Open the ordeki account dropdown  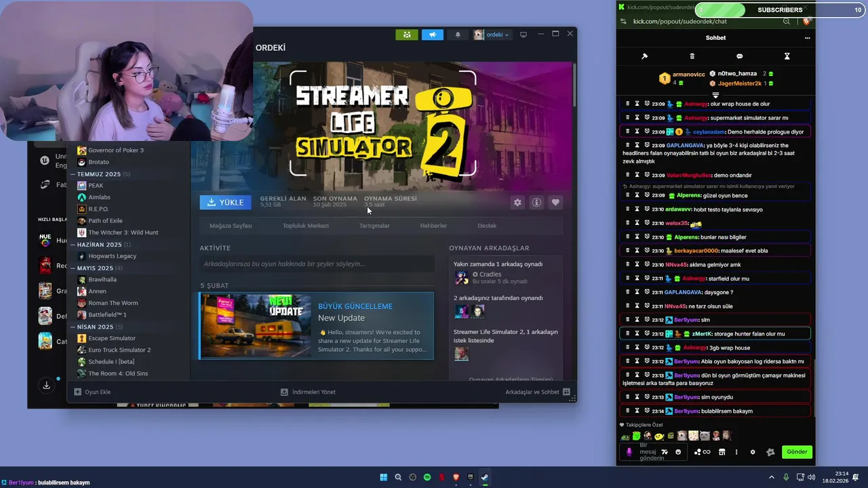(492, 35)
